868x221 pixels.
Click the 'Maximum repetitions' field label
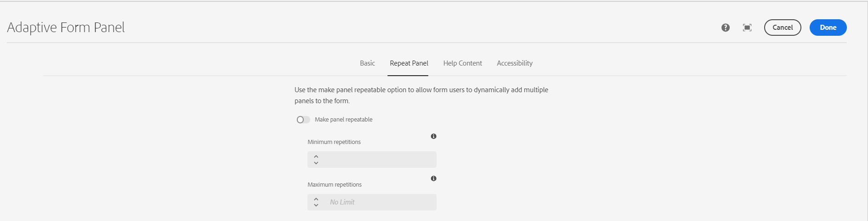tap(335, 185)
